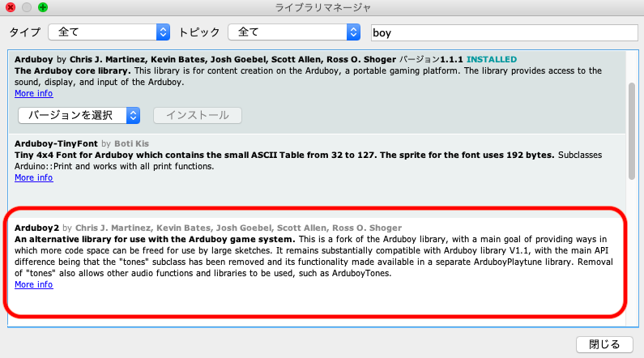
Task: Click "Tiny 4x4 Font for Arduboy" description
Action: [74, 156]
